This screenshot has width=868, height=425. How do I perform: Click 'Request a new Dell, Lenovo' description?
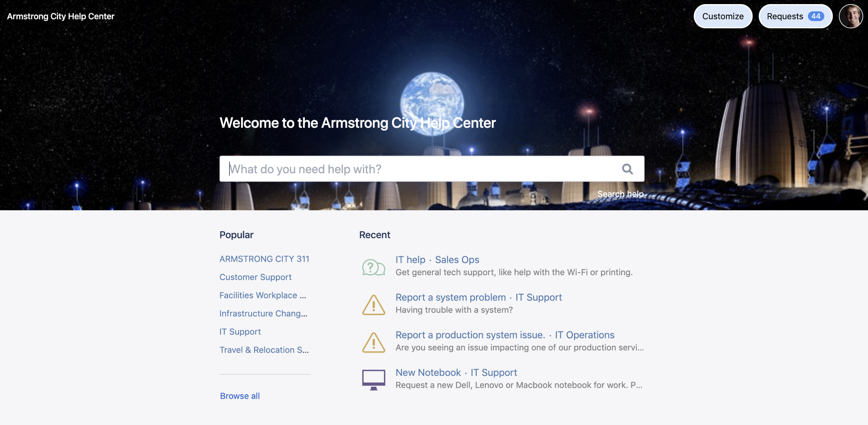(x=519, y=385)
